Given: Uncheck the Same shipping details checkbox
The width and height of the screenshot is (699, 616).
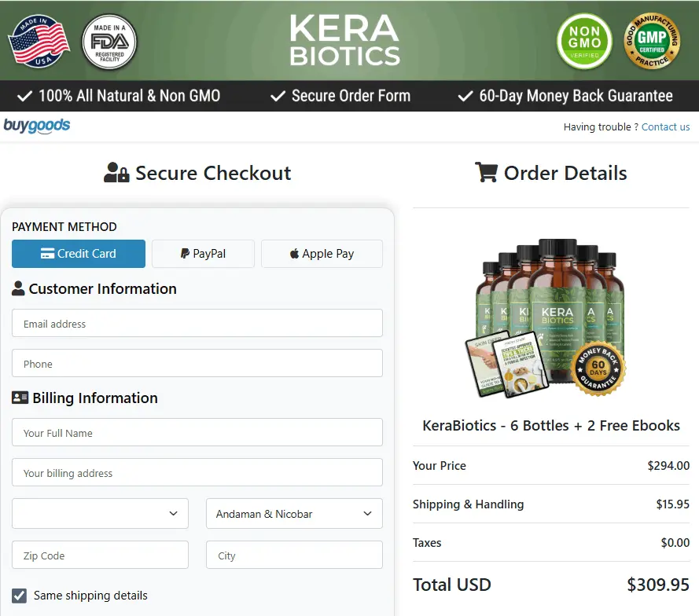Looking at the screenshot, I should (18, 596).
